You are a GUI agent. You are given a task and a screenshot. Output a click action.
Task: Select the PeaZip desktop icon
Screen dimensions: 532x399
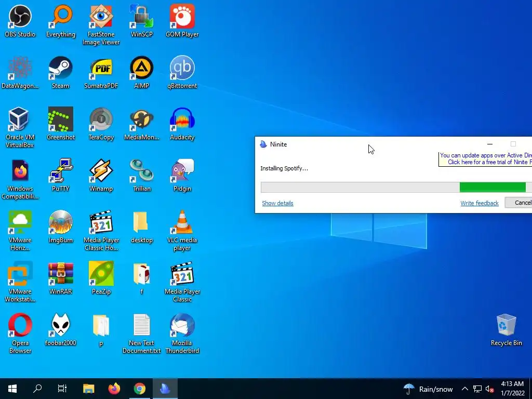pyautogui.click(x=101, y=278)
